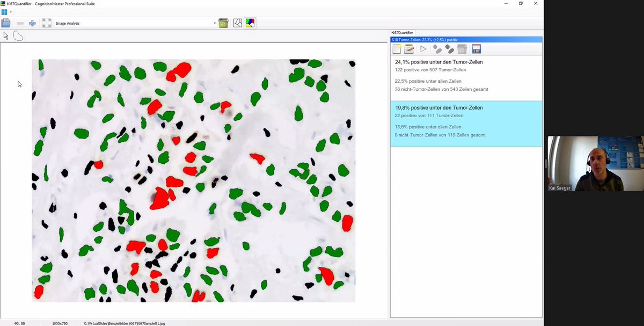Viewport: 644px width, 326px height.
Task: Click '22,5% positive unter allen Zellen' line
Action: (428, 81)
